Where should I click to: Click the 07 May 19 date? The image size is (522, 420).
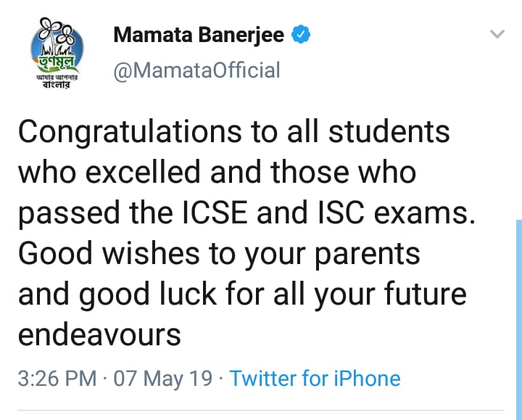[163, 379]
